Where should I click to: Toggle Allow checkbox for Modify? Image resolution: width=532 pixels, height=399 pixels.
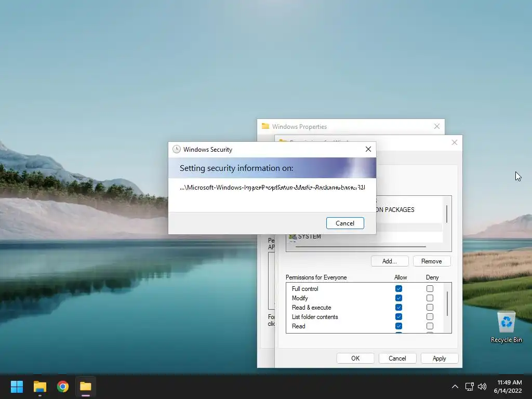pos(398,298)
